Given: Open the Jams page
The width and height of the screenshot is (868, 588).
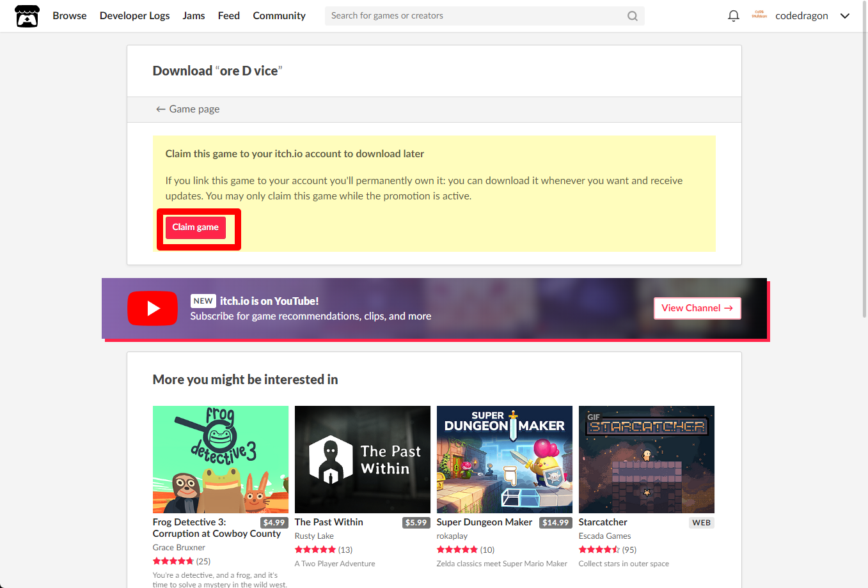Looking at the screenshot, I should tap(194, 16).
